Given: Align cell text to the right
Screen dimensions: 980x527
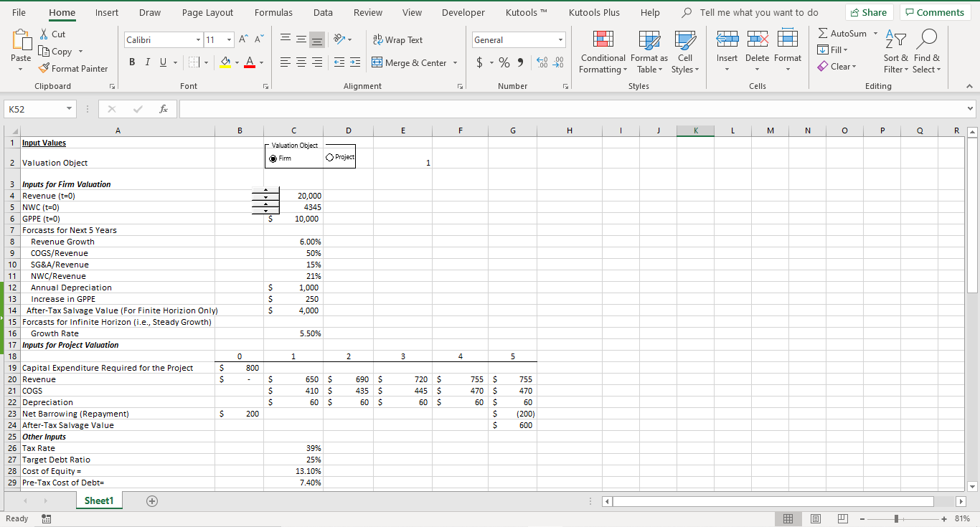Looking at the screenshot, I should click(x=317, y=63).
